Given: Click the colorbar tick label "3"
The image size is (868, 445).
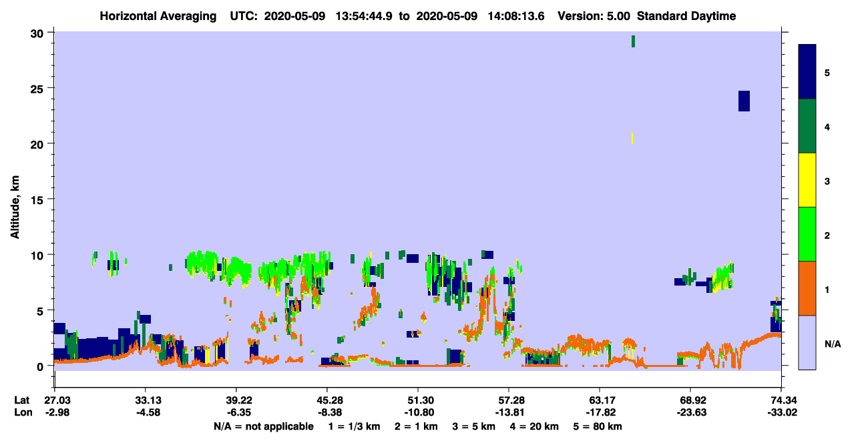Looking at the screenshot, I should click(x=827, y=181).
